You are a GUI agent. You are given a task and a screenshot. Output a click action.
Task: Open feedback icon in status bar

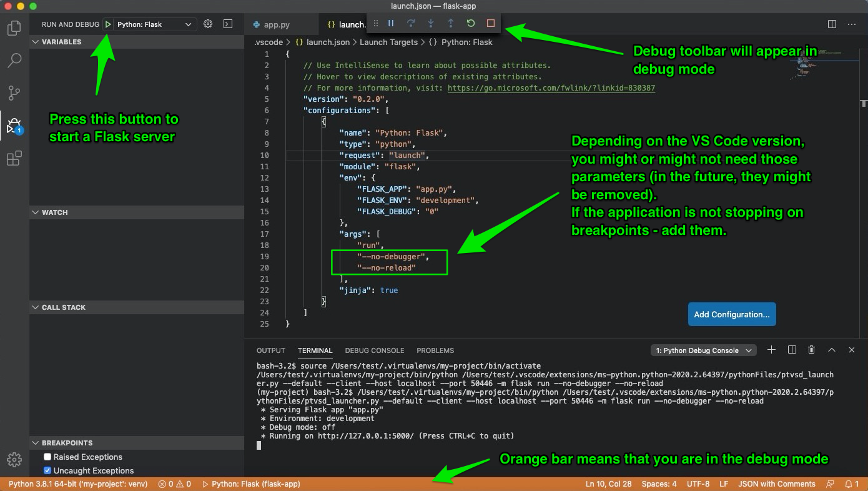[x=830, y=484]
